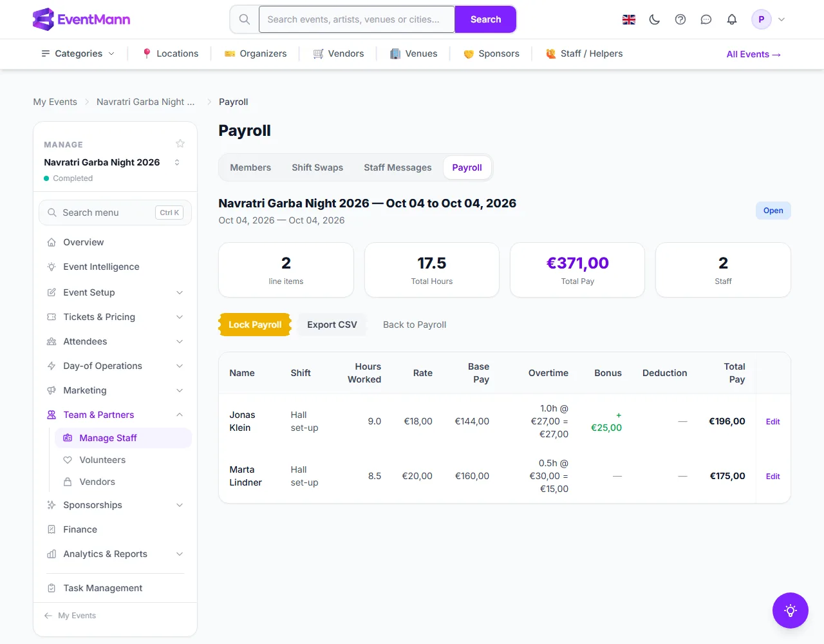
Task: Click the EventMann logo
Action: [81, 19]
